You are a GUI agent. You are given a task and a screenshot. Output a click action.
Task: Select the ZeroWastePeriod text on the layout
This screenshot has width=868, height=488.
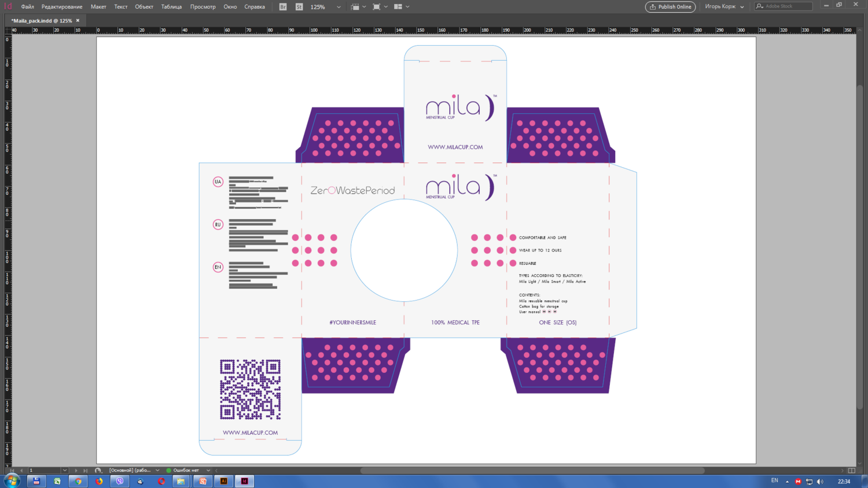pos(353,190)
